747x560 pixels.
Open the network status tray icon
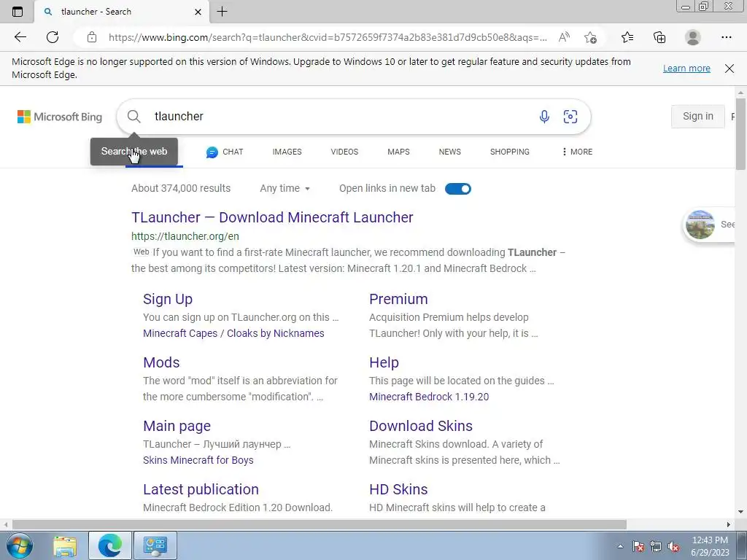[x=656, y=546]
